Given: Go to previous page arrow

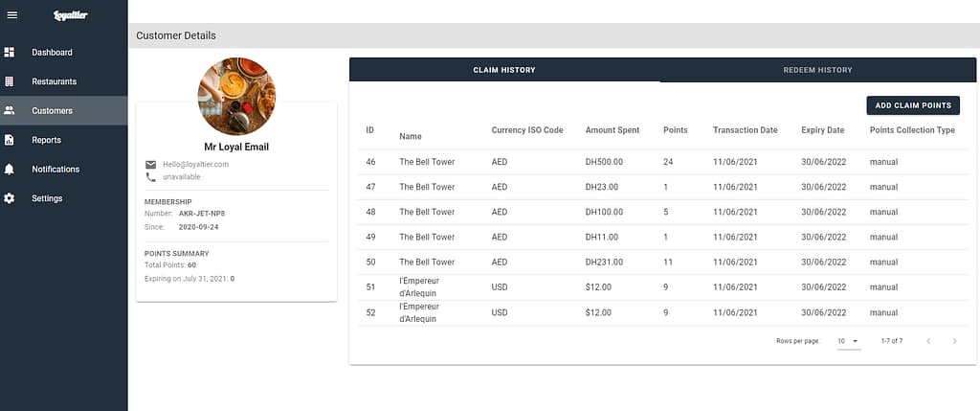Looking at the screenshot, I should pos(927,341).
